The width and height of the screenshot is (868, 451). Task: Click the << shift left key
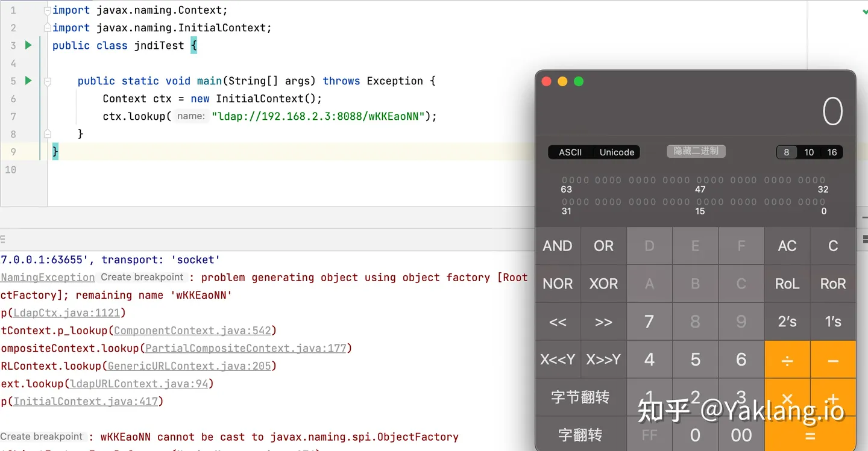558,322
